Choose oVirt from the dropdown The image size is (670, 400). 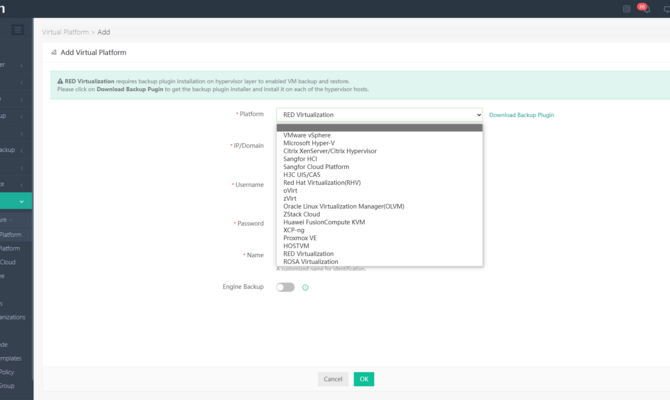coord(379,191)
